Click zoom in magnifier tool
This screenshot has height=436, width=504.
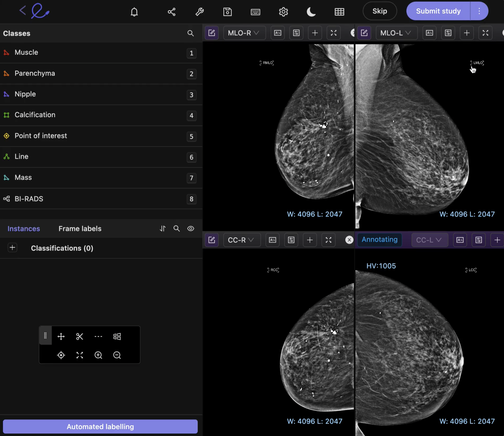point(98,355)
